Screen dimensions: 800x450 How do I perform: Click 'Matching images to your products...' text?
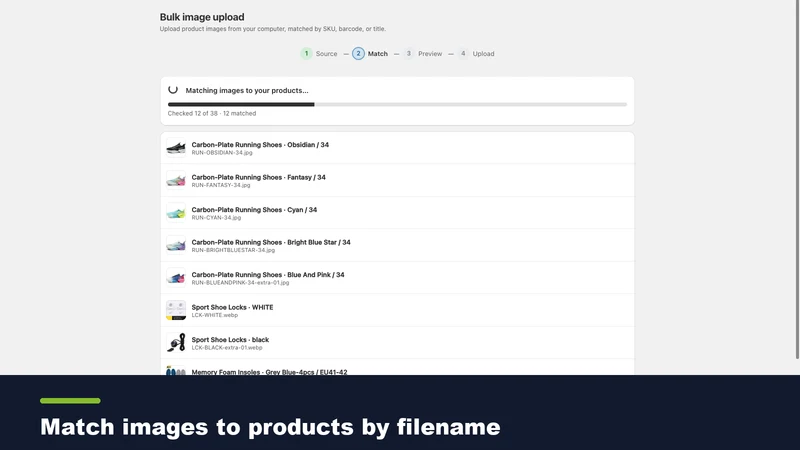click(x=247, y=90)
